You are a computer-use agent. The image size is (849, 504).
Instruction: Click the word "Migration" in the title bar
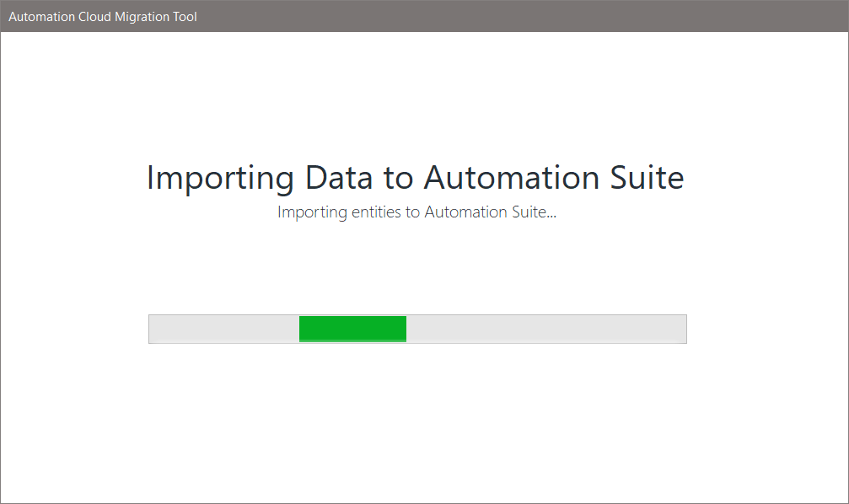141,16
